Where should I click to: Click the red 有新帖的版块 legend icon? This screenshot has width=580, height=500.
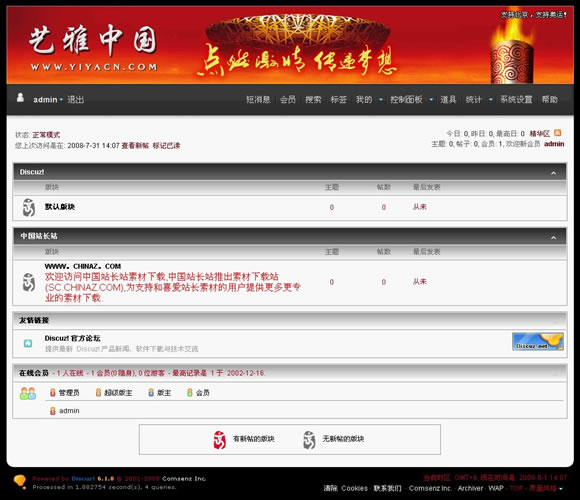[219, 440]
